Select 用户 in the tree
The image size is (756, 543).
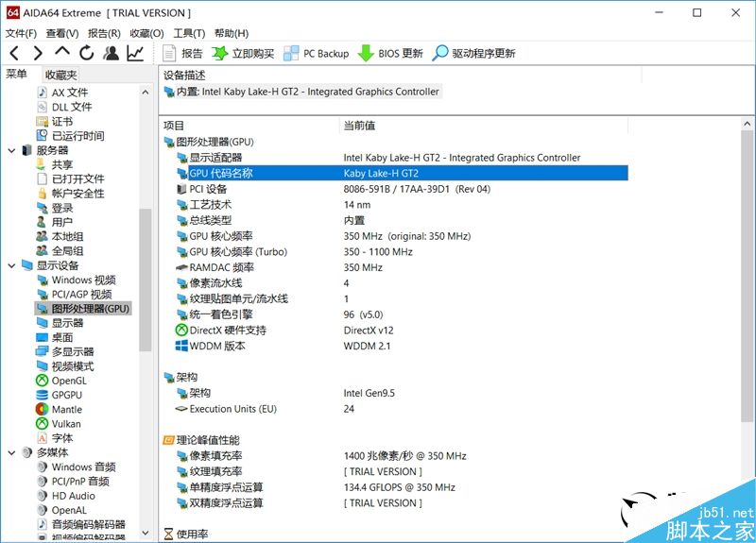tap(55, 222)
